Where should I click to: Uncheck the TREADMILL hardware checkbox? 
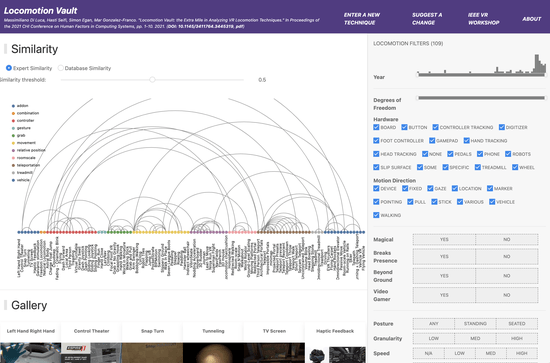point(478,167)
